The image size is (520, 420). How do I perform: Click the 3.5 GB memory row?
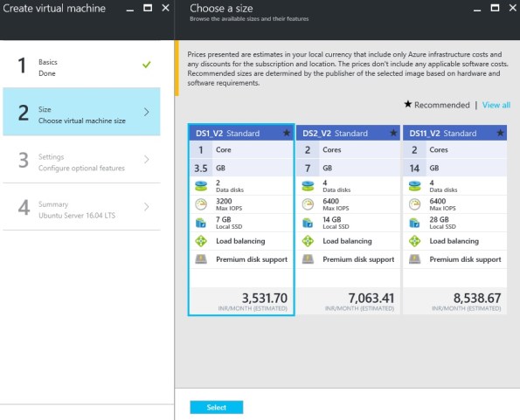241,168
